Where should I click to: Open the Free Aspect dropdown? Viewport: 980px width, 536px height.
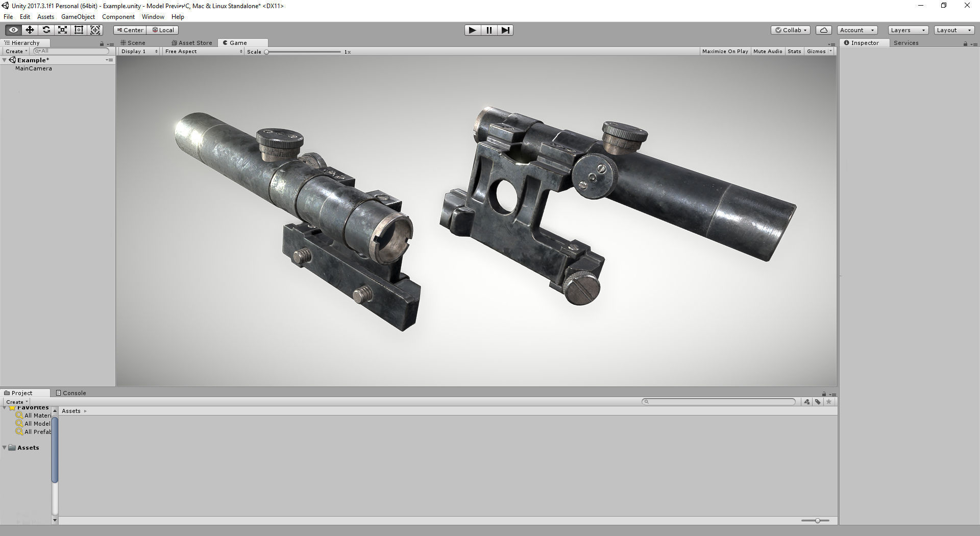click(x=203, y=52)
